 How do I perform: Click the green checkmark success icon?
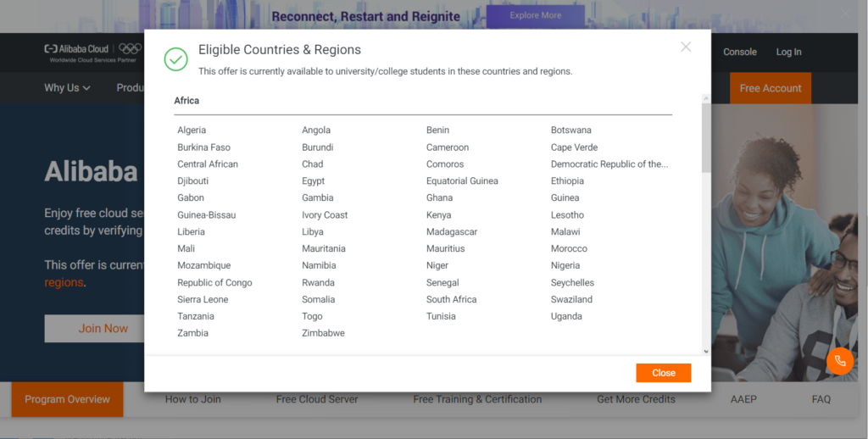tap(175, 58)
